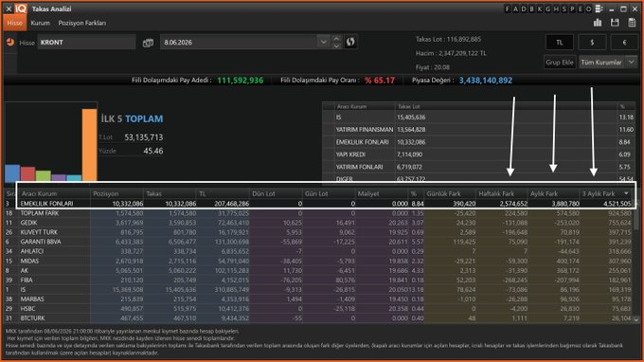
Task: Open the list layout icon beside O button
Action: [x=599, y=9]
